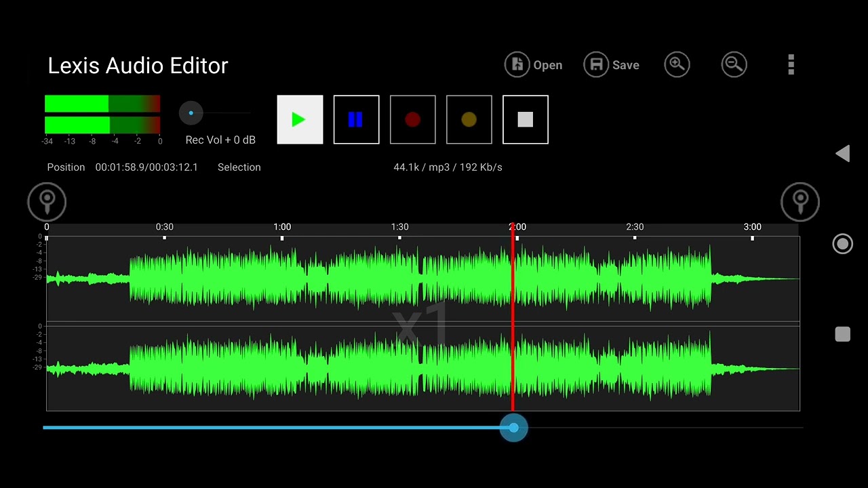Tap the left selection marker pin
This screenshot has width=868, height=488.
point(47,201)
